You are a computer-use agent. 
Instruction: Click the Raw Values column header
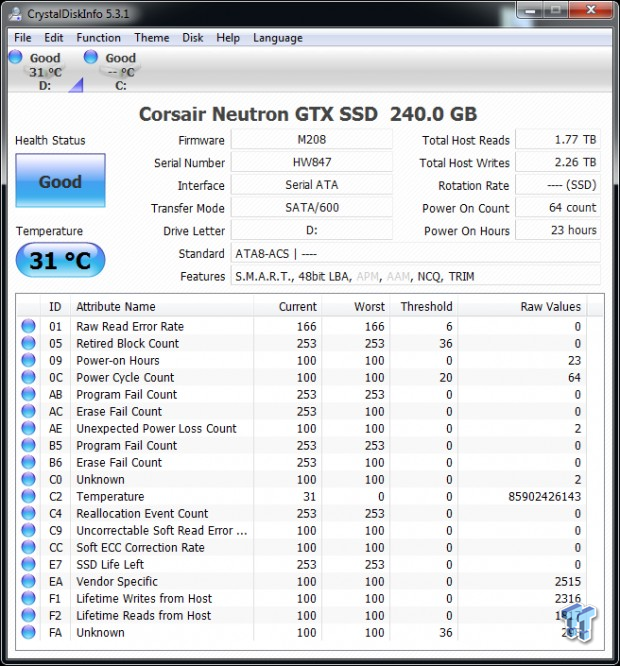pos(522,307)
